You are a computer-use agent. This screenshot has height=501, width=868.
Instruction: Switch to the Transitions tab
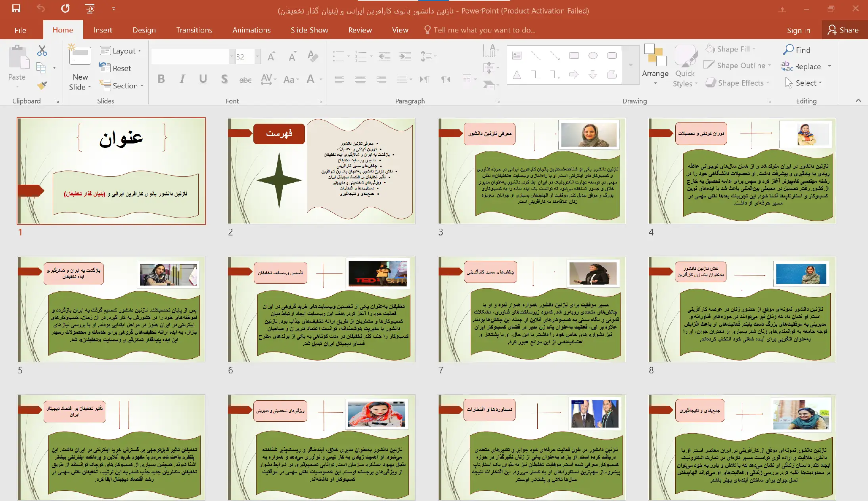(194, 30)
